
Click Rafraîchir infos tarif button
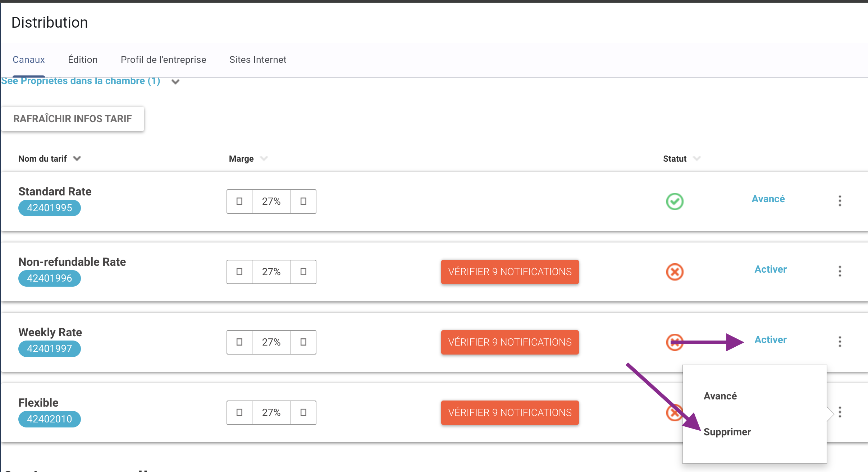[73, 119]
